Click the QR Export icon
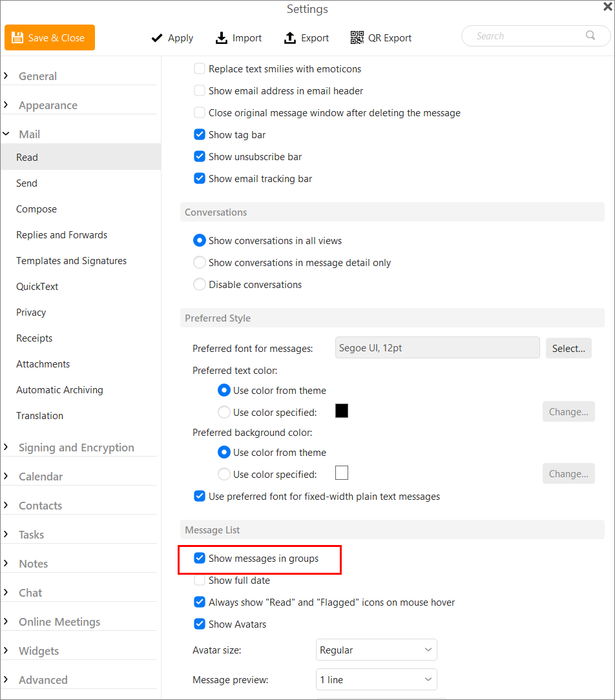The image size is (615, 700). pos(357,37)
